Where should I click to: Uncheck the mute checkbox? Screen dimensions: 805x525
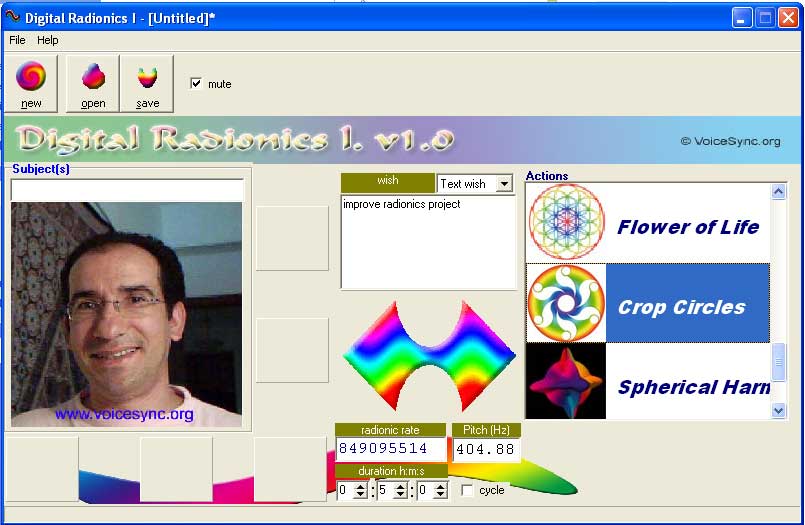click(x=196, y=84)
